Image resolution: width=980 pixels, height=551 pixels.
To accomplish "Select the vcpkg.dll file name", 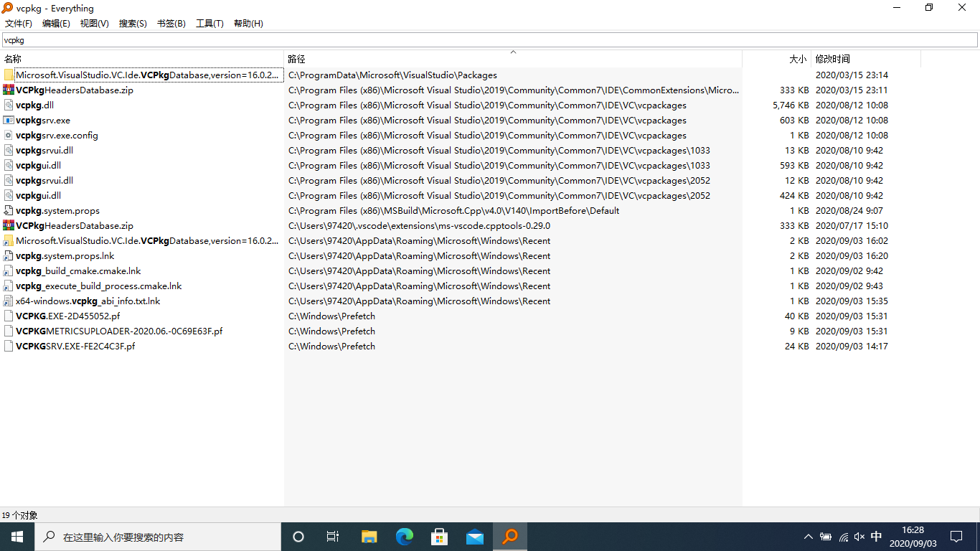I will pos(35,105).
